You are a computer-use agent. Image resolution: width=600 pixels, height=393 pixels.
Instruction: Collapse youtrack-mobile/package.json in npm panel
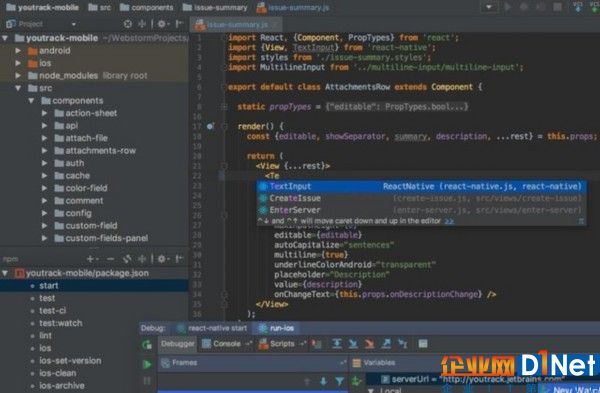5,273
